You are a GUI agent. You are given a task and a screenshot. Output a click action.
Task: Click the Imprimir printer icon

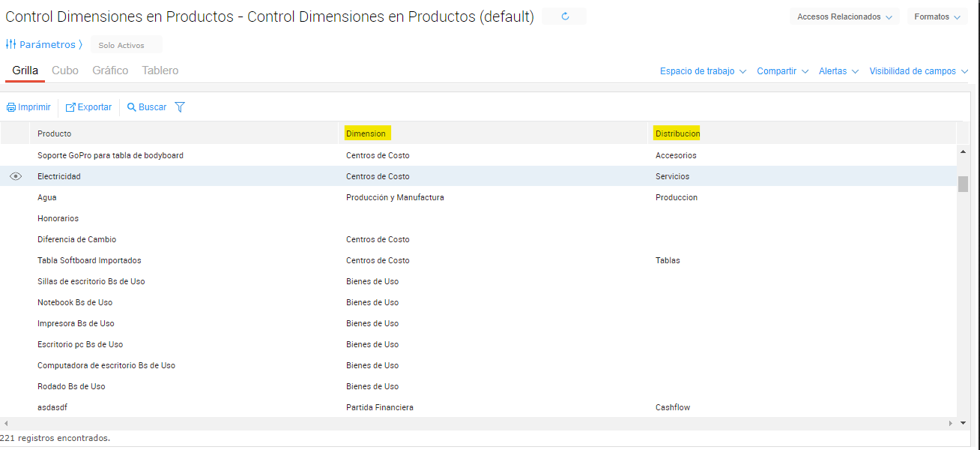tap(11, 107)
